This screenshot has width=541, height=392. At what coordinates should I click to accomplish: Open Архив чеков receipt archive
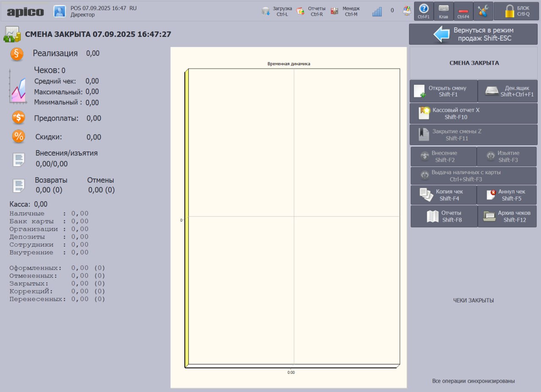tap(507, 216)
